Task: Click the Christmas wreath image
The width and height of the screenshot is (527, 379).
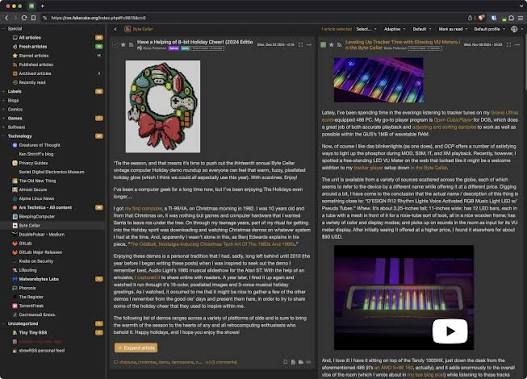Action: 163,107
